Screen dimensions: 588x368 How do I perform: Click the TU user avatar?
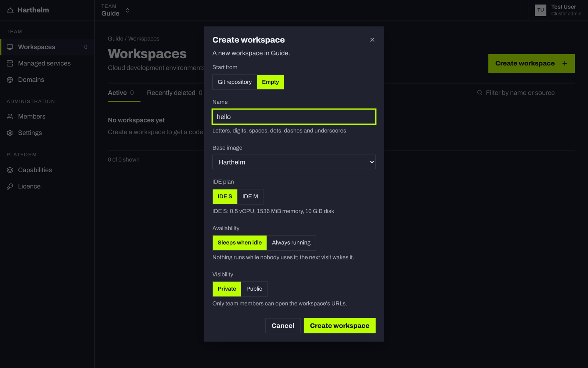(541, 10)
